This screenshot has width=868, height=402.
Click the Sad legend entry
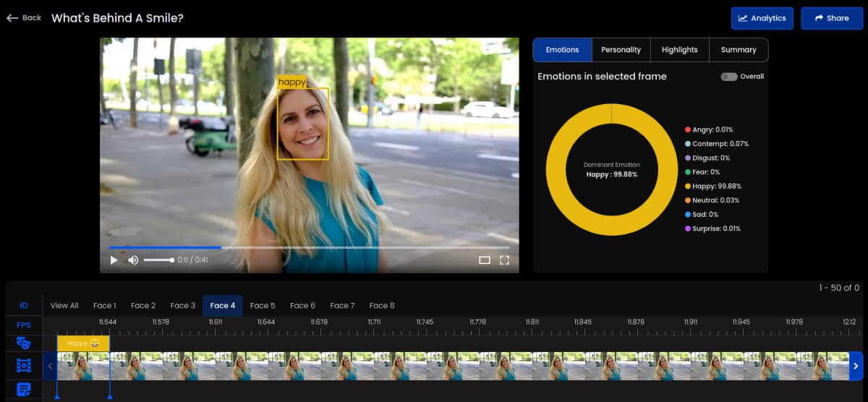(702, 215)
